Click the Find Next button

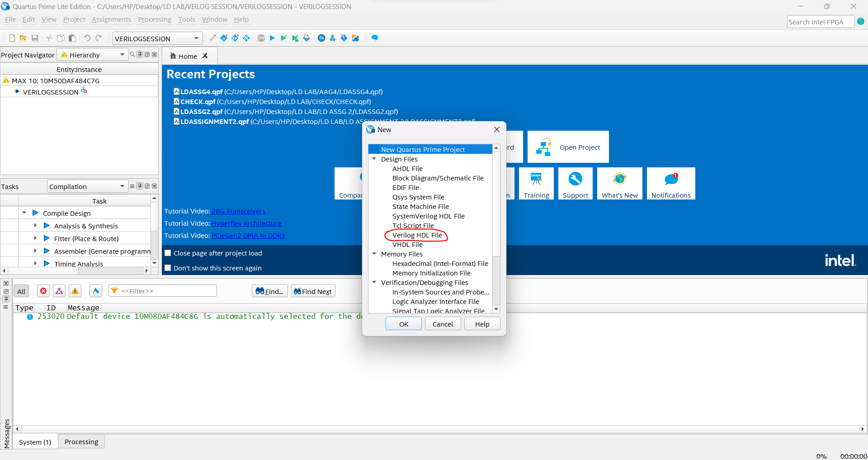pos(313,291)
